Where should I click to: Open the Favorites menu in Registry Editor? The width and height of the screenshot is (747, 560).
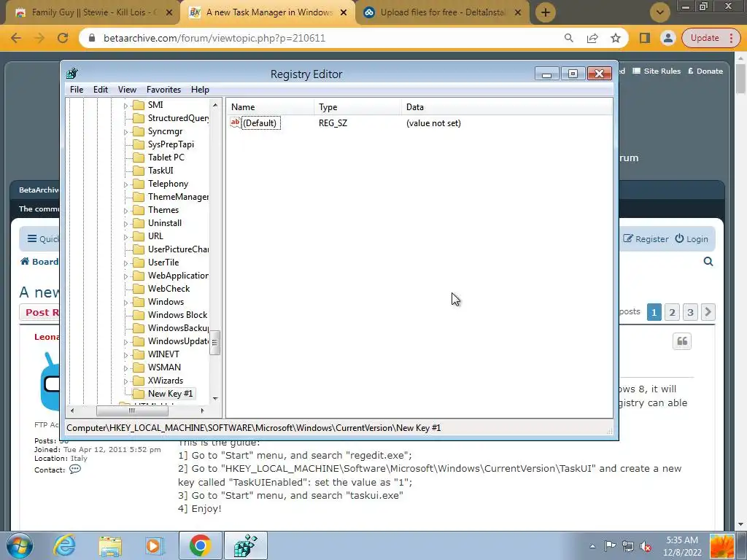pos(163,90)
